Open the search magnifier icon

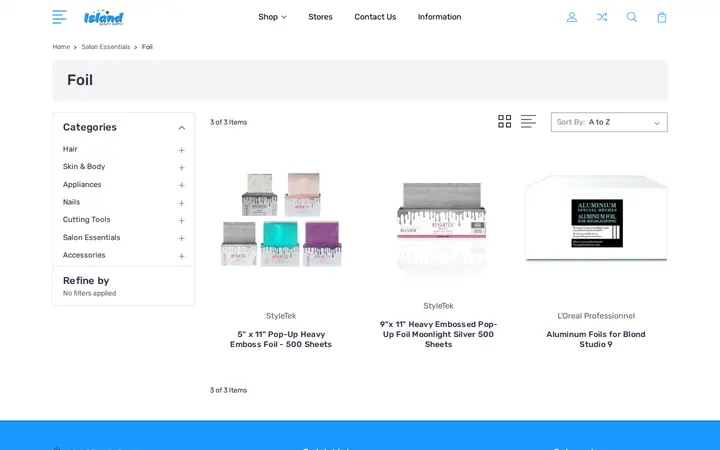(x=632, y=17)
